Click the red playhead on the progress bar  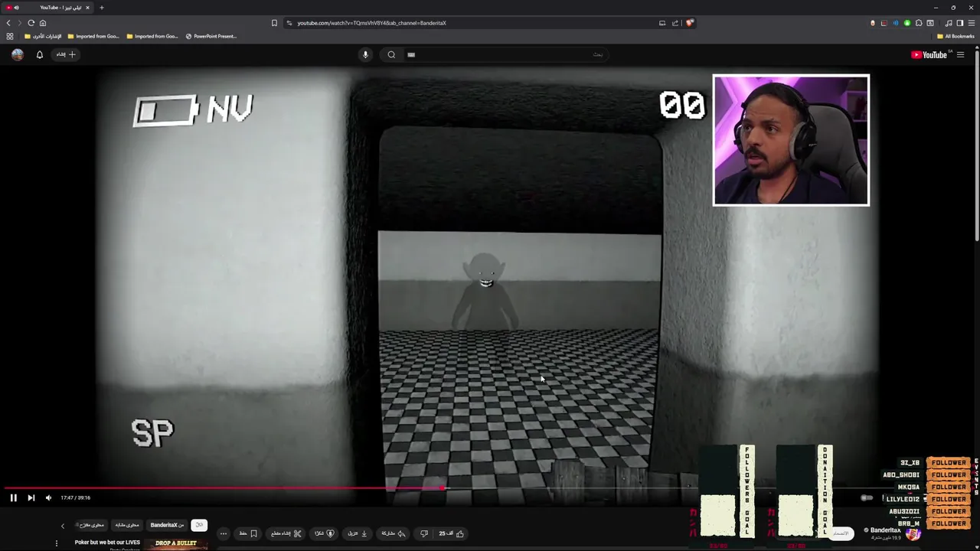pyautogui.click(x=443, y=487)
